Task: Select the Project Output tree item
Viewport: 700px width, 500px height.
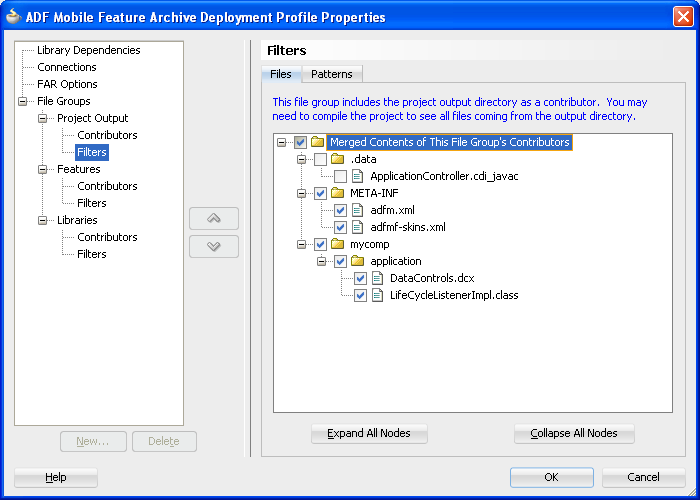Action: (x=92, y=118)
